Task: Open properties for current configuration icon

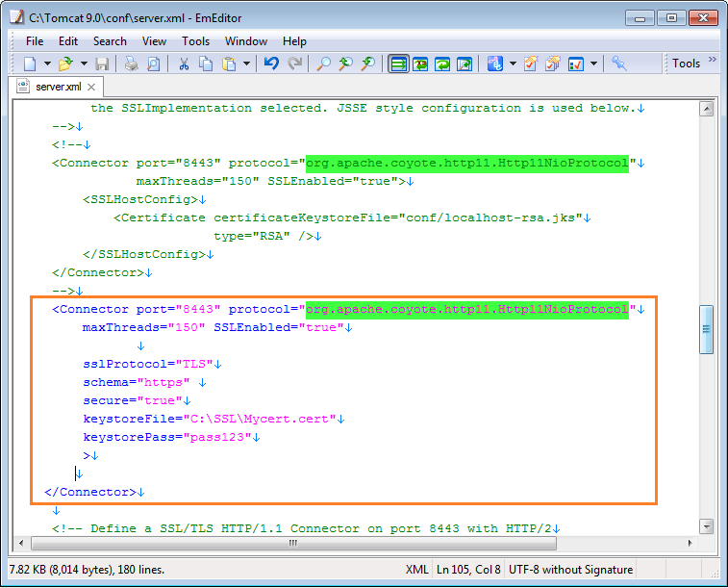Action: point(531,64)
